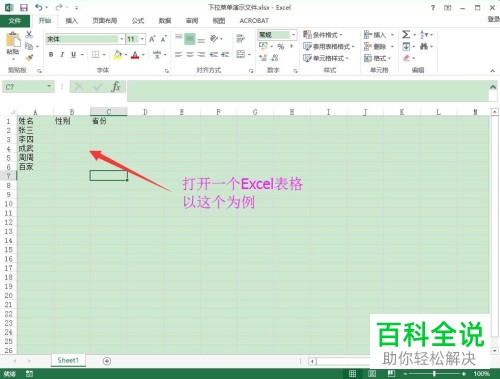Image resolution: width=500 pixels, height=379 pixels.
Task: Click in the formula bar
Action: tap(308, 91)
